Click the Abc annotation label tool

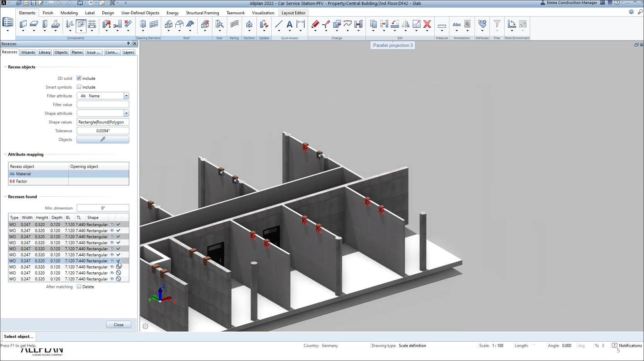pos(456,24)
